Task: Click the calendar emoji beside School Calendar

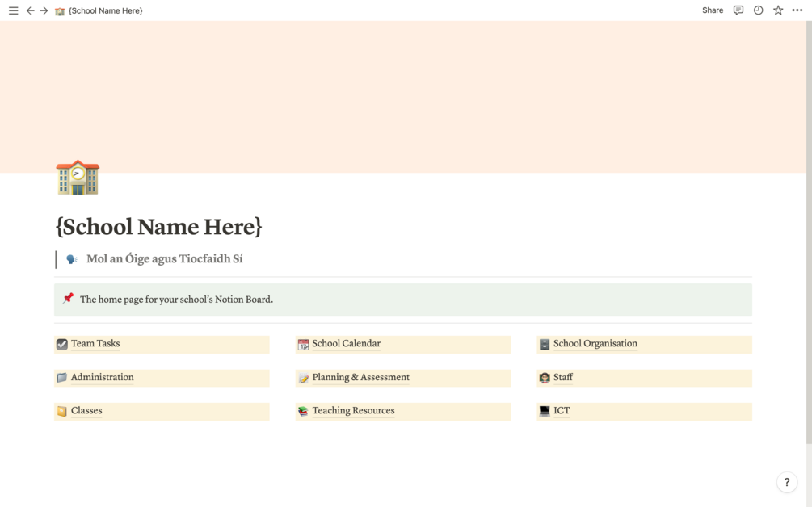Action: point(303,344)
